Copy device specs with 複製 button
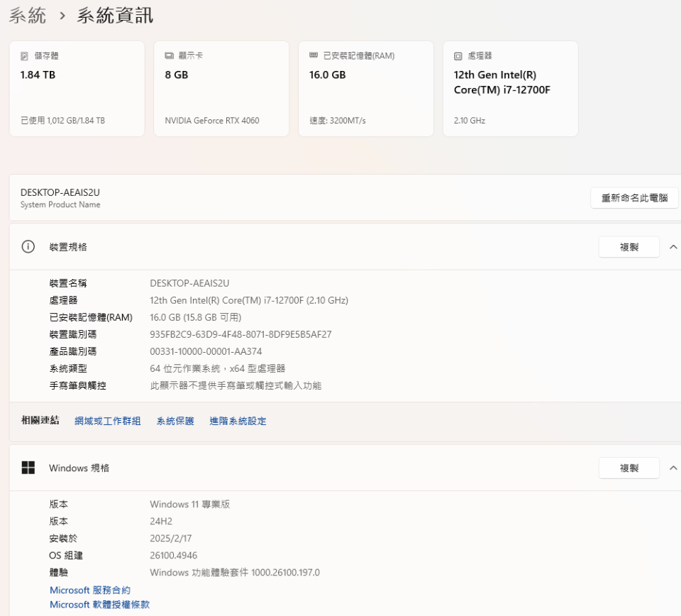The height and width of the screenshot is (616, 681). (629, 247)
